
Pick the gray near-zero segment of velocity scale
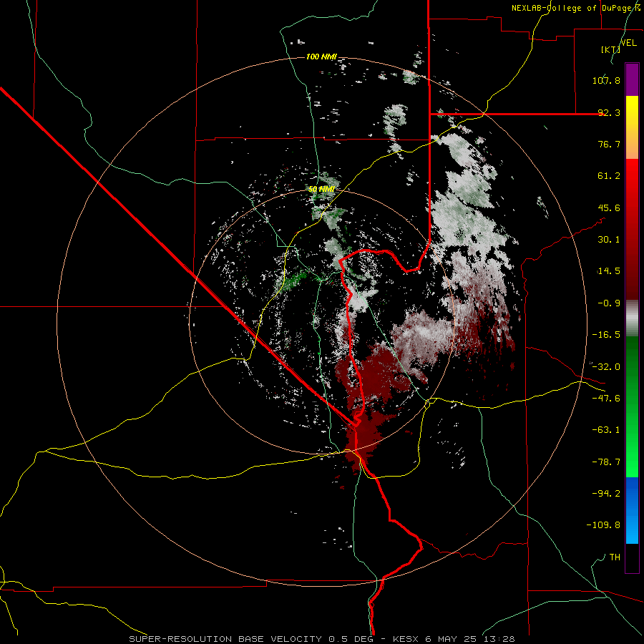pyautogui.click(x=632, y=318)
